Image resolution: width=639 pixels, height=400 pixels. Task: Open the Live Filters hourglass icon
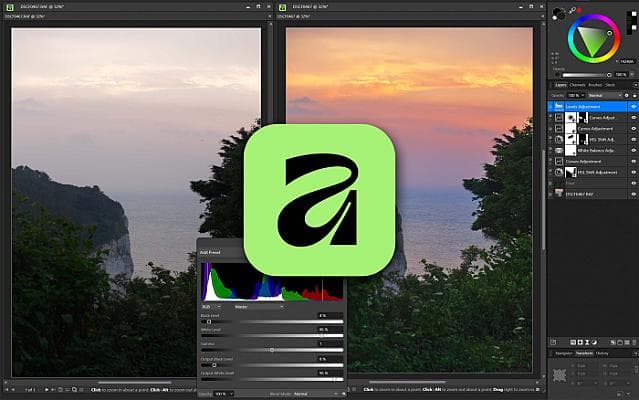(587, 343)
